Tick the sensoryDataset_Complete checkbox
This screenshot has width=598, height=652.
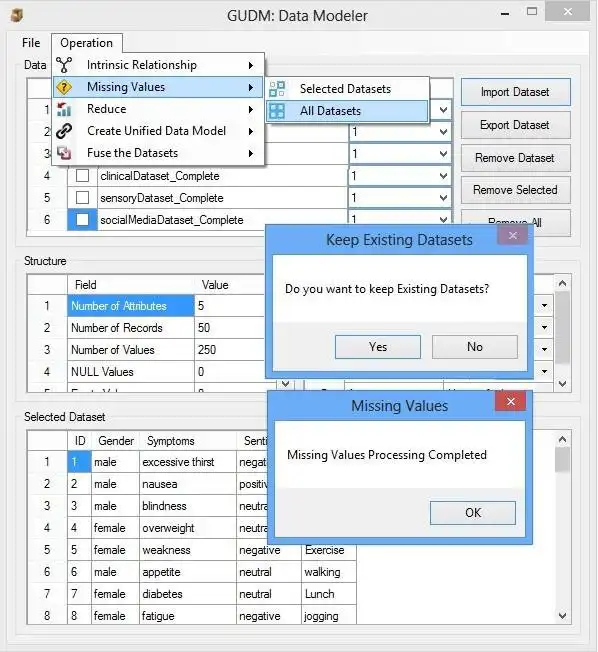pyautogui.click(x=82, y=198)
